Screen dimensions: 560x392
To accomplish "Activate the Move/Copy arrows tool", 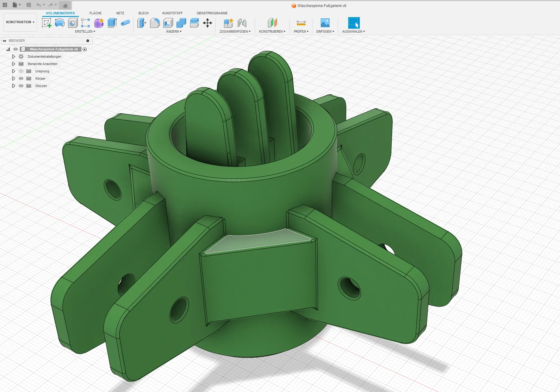I will click(x=208, y=23).
